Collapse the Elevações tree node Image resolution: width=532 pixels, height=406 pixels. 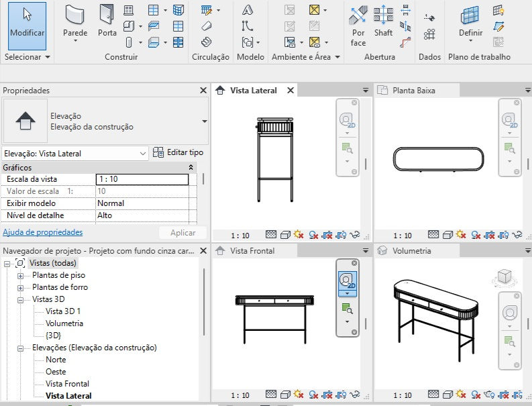(x=20, y=349)
